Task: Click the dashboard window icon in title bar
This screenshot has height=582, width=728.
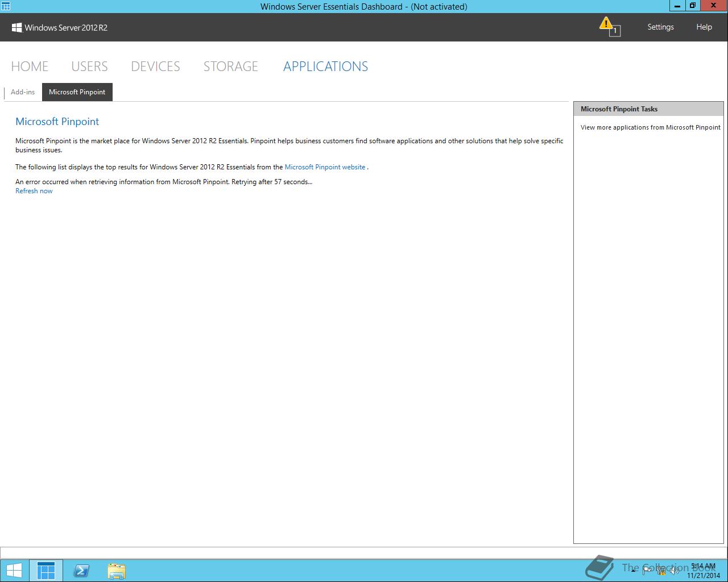Action: pos(6,6)
